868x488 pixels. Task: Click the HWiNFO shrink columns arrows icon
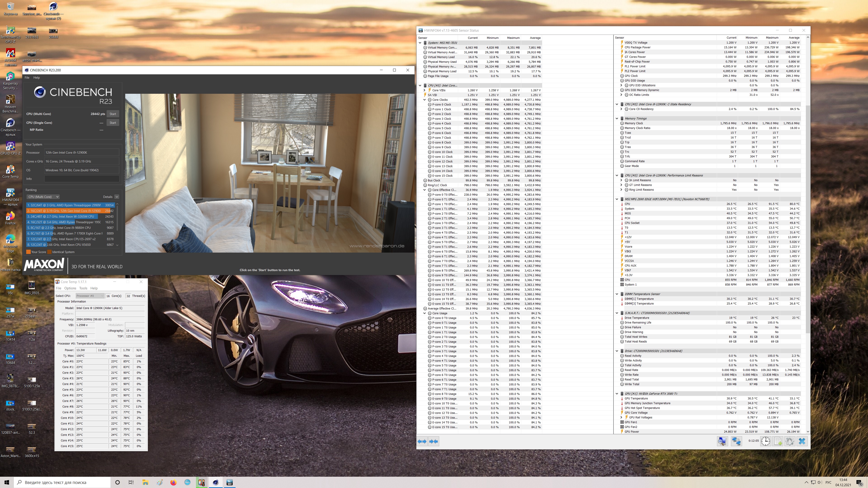tap(434, 441)
